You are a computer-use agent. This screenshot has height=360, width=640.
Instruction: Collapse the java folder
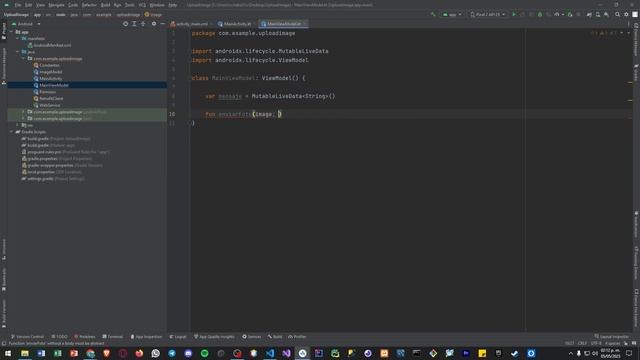(x=18, y=52)
